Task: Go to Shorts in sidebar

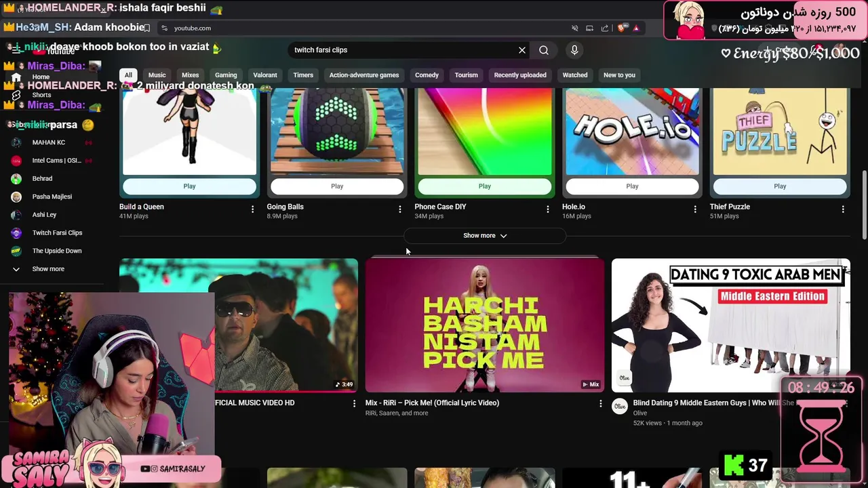Action: click(41, 95)
